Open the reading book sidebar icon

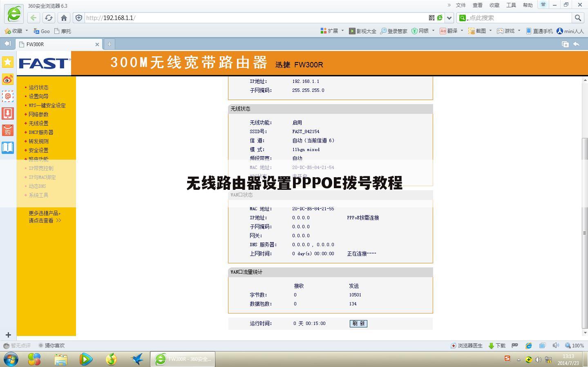8,147
